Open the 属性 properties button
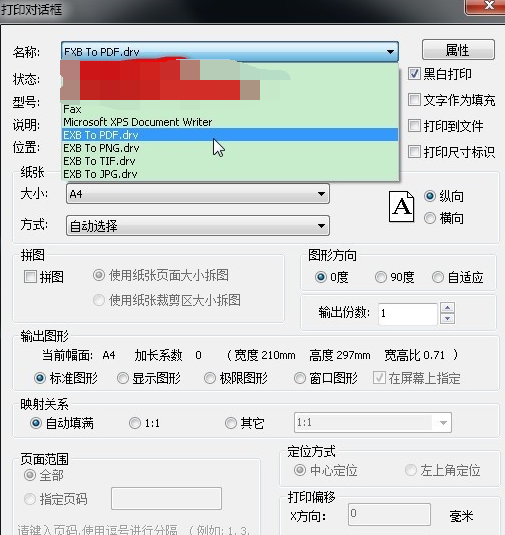The image size is (505, 535). [458, 50]
